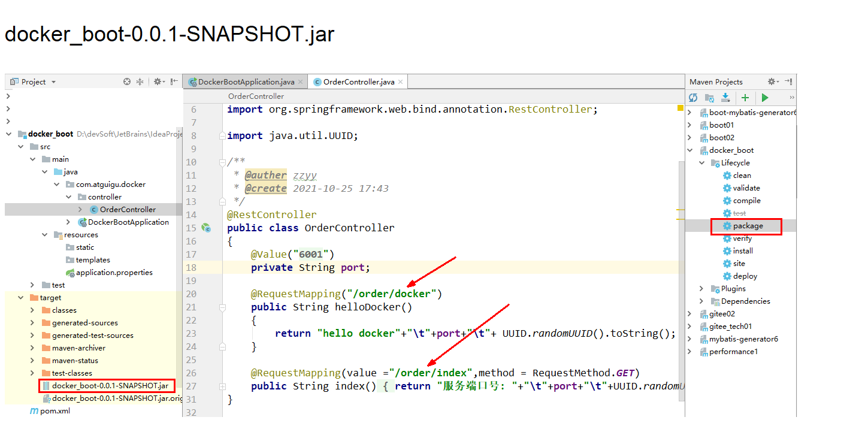
Task: Click the yellow warning marker atop editor
Action: click(x=681, y=108)
